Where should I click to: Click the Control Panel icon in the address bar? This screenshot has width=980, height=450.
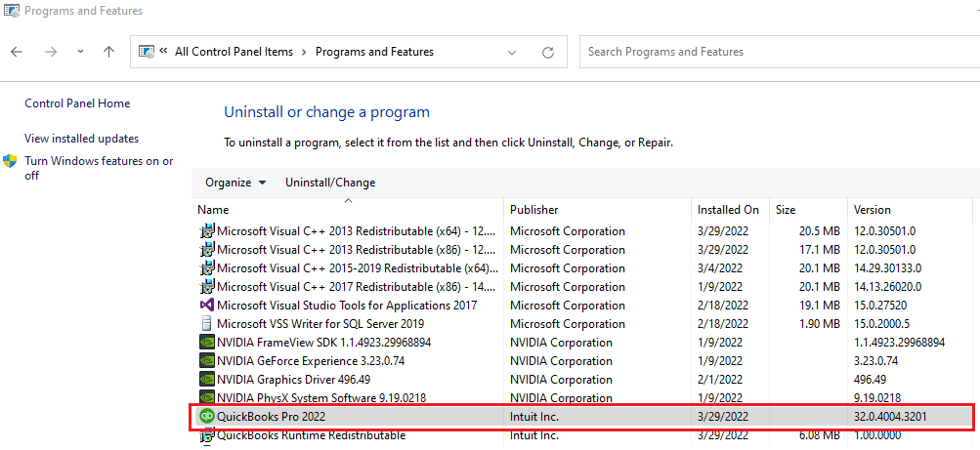[147, 52]
